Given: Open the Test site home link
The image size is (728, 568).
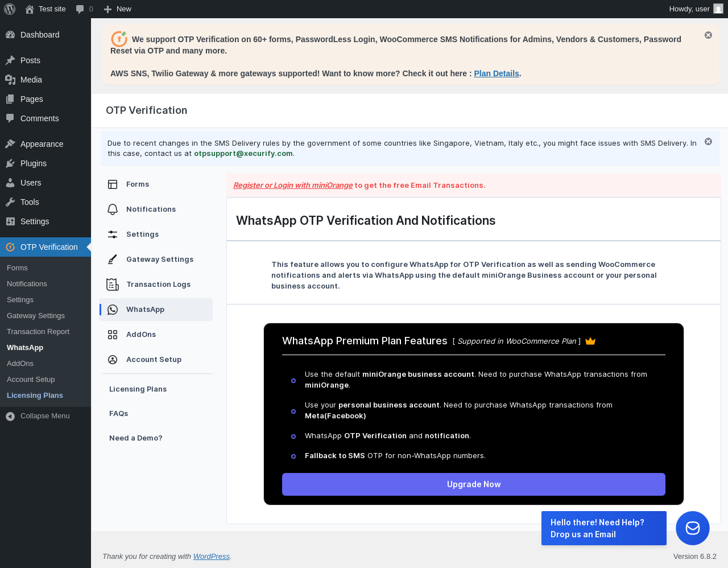Looking at the screenshot, I should [x=45, y=9].
